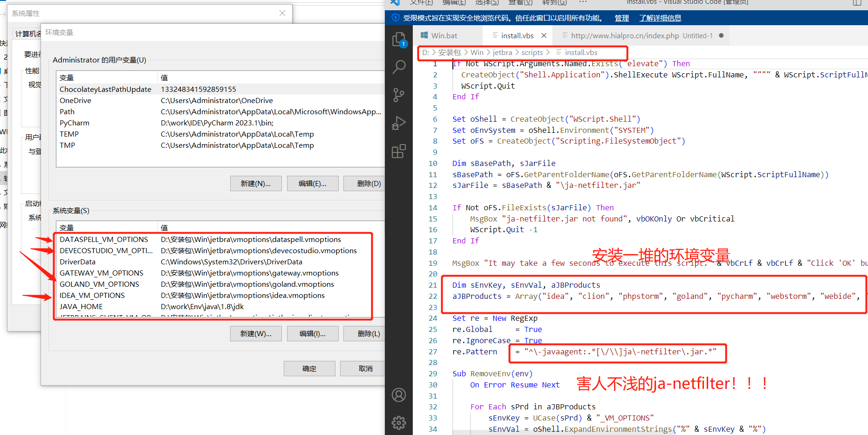Open the Manage gear menu
The image size is (868, 435).
pyautogui.click(x=399, y=423)
